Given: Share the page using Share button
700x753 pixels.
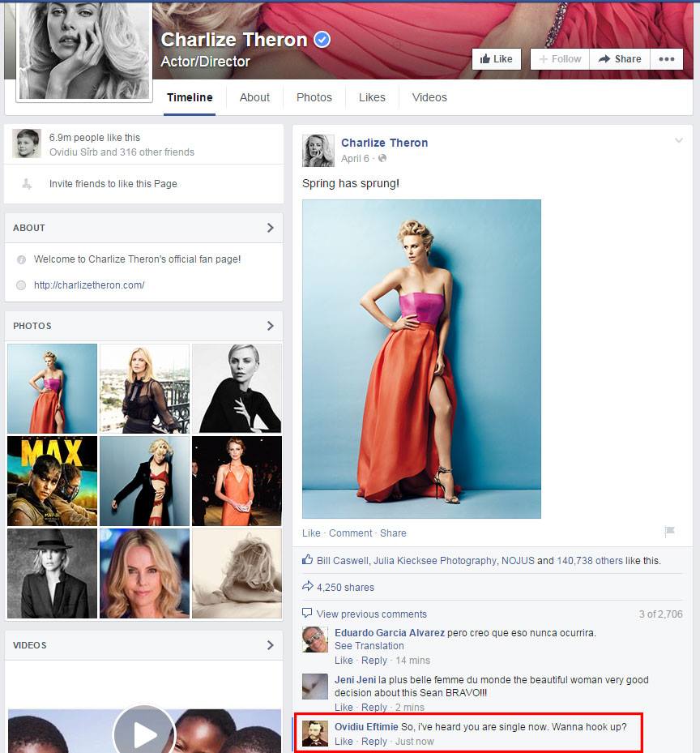Looking at the screenshot, I should pyautogui.click(x=619, y=59).
